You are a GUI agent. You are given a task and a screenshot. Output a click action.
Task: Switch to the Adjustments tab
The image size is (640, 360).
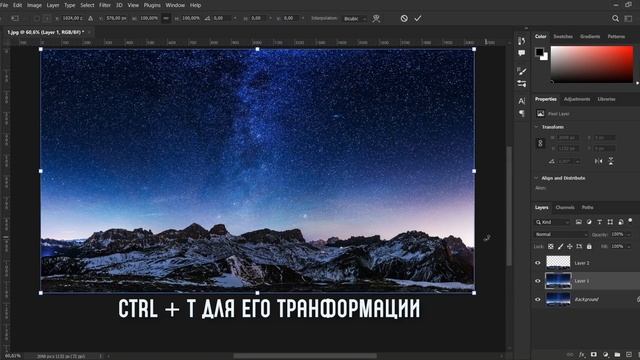577,99
